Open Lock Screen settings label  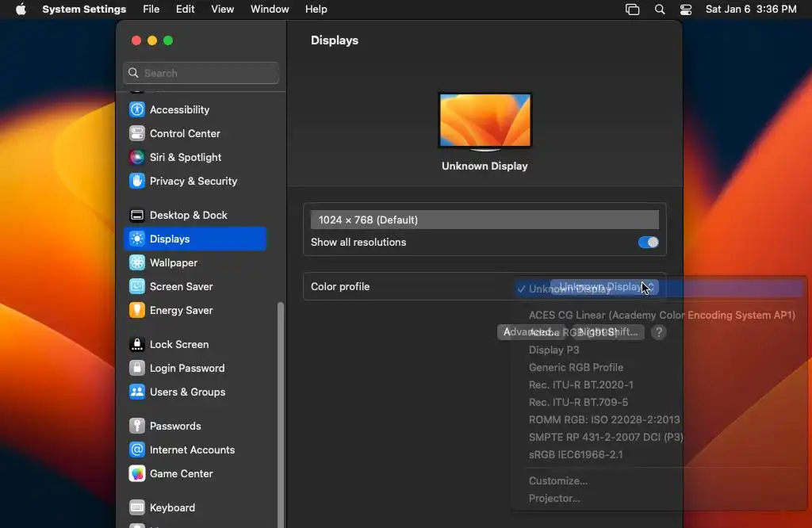click(x=179, y=345)
